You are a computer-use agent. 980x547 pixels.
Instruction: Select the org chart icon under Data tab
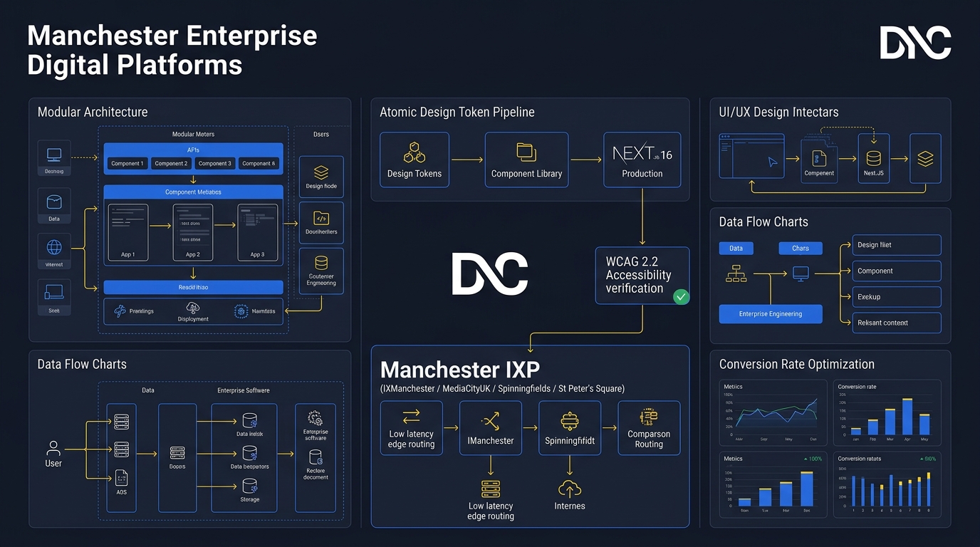point(736,273)
